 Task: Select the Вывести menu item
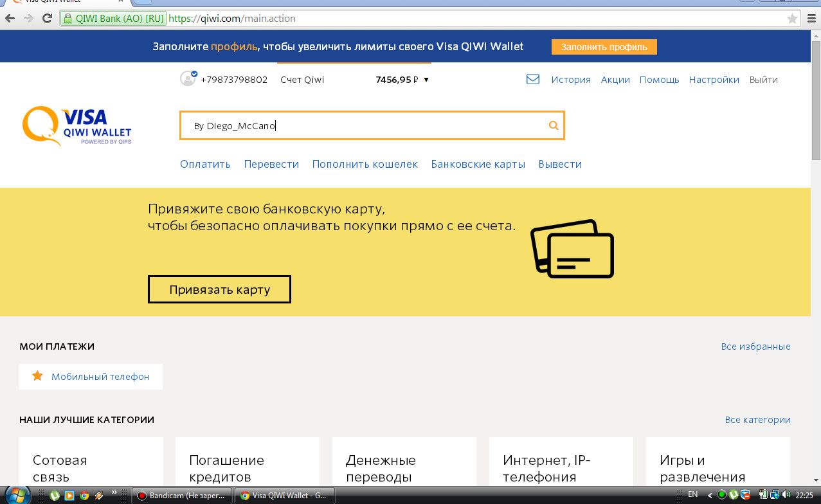click(560, 164)
